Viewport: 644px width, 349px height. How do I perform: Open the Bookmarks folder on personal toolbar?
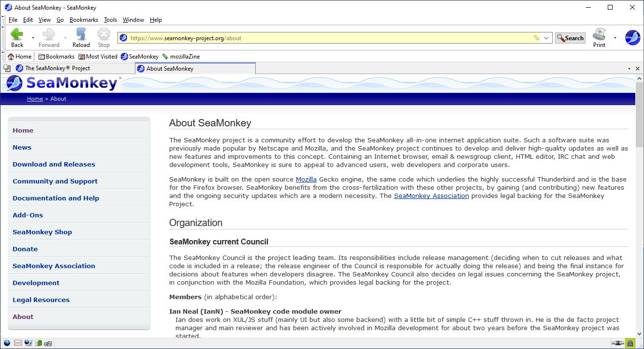[56, 57]
